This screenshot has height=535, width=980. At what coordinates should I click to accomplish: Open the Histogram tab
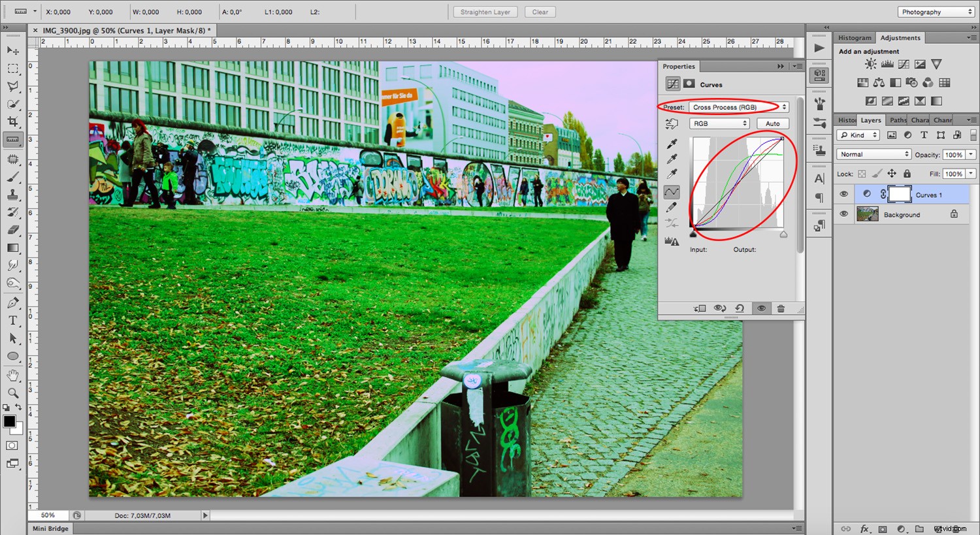click(x=855, y=37)
